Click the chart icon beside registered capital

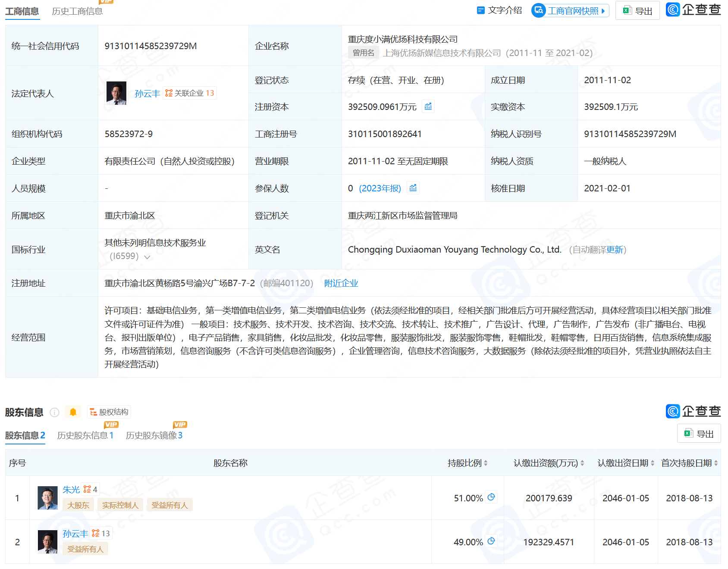428,106
